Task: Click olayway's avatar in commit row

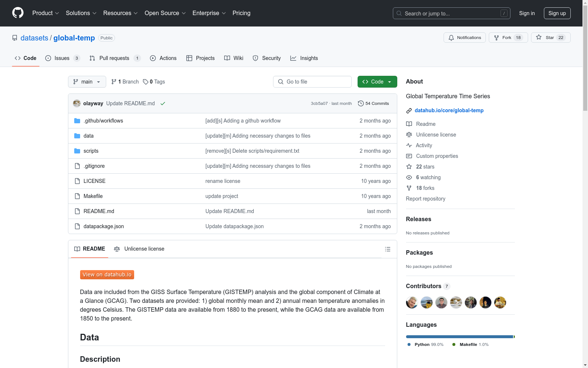Action: [x=77, y=103]
